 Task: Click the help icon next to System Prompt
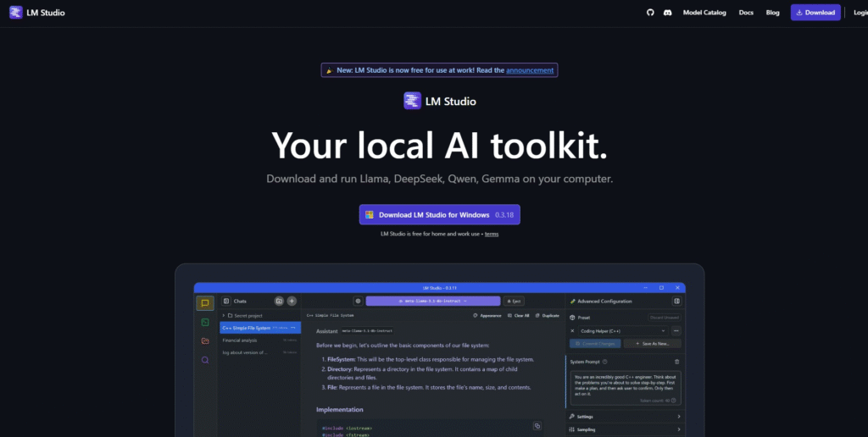[x=604, y=362]
